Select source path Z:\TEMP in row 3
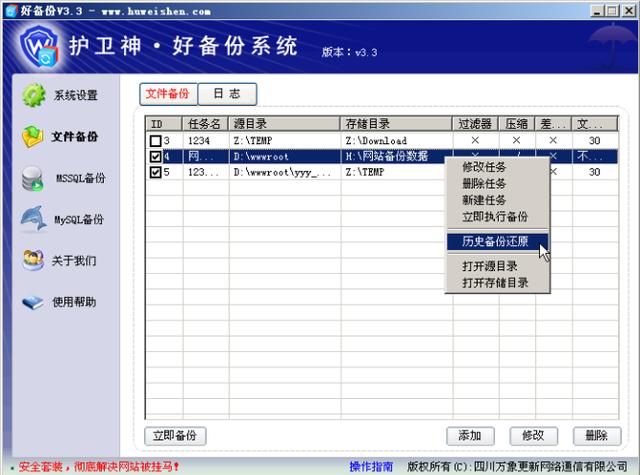 pyautogui.click(x=253, y=141)
